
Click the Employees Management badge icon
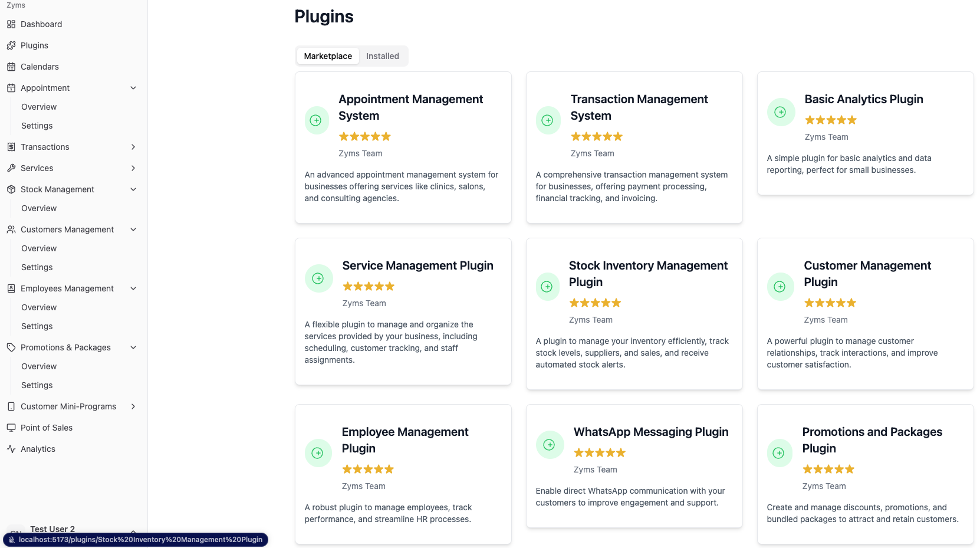click(x=11, y=288)
